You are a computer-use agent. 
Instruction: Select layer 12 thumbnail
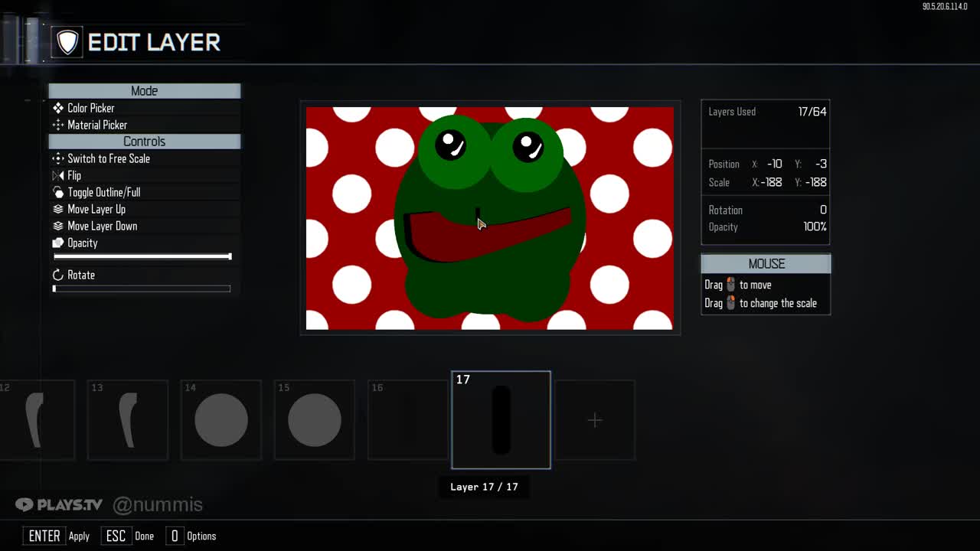tap(36, 420)
